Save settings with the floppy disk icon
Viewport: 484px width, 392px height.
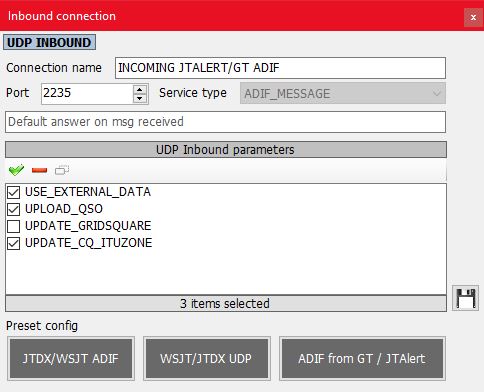pos(465,298)
